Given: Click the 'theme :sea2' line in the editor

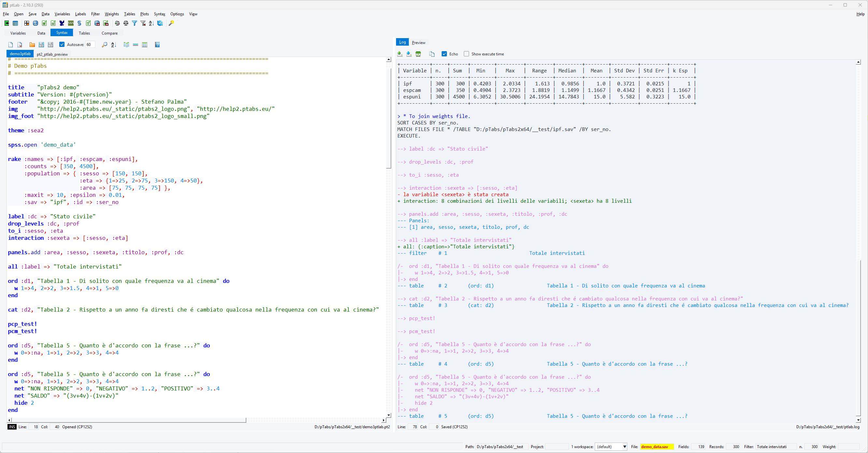Looking at the screenshot, I should coord(26,130).
